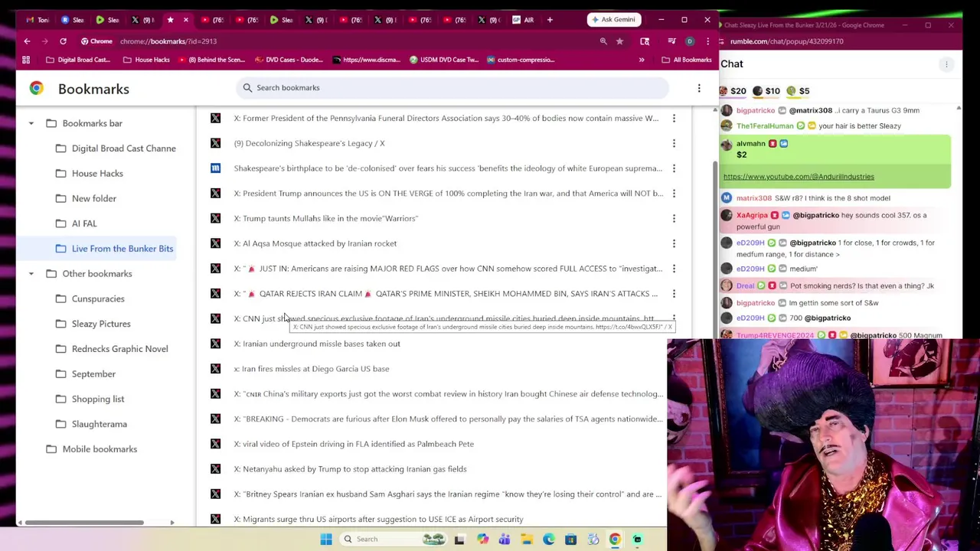Click sidebar horizontal scrollbar

pos(84,523)
